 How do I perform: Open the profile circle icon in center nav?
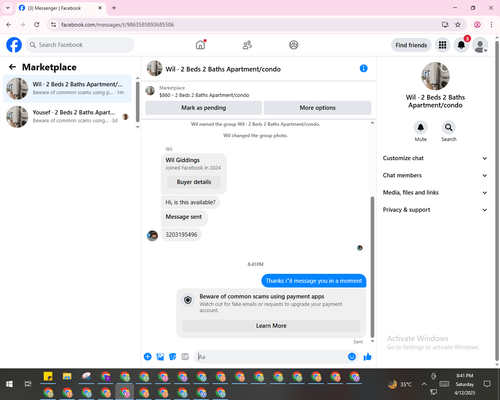pyautogui.click(x=294, y=45)
